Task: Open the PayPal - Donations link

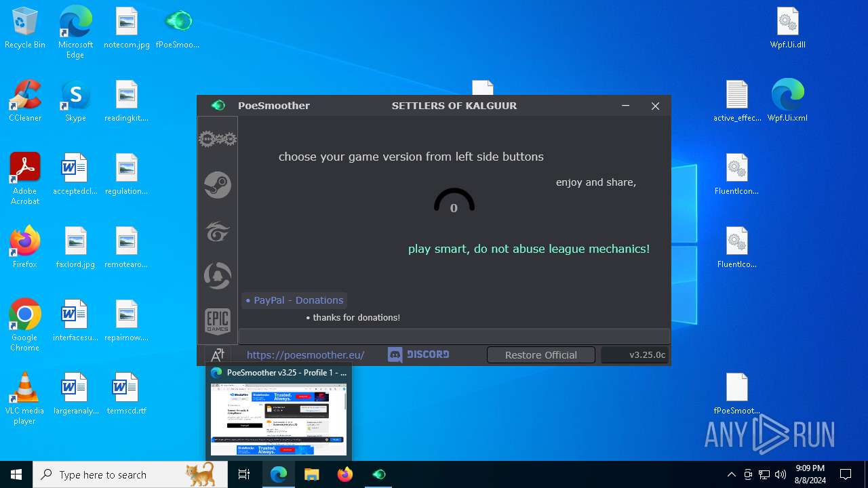Action: 294,300
